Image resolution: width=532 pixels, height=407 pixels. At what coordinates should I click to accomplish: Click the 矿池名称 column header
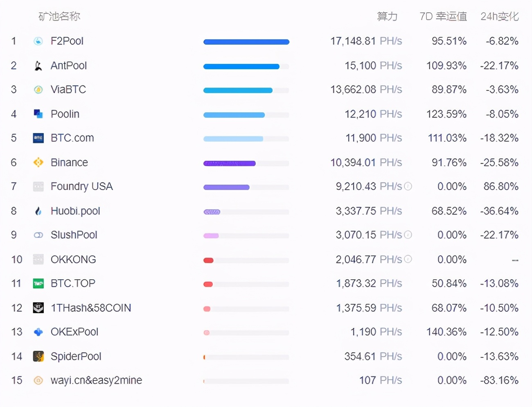pos(59,16)
